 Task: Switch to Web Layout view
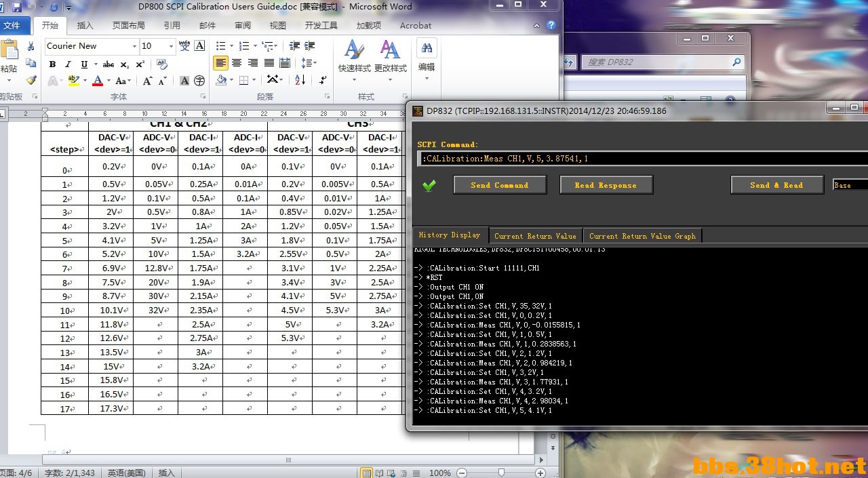click(391, 473)
